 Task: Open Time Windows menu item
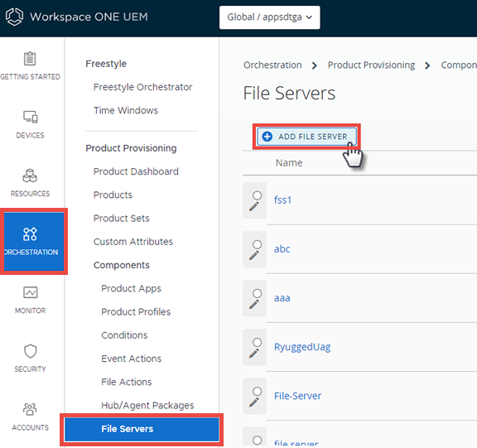(x=126, y=110)
